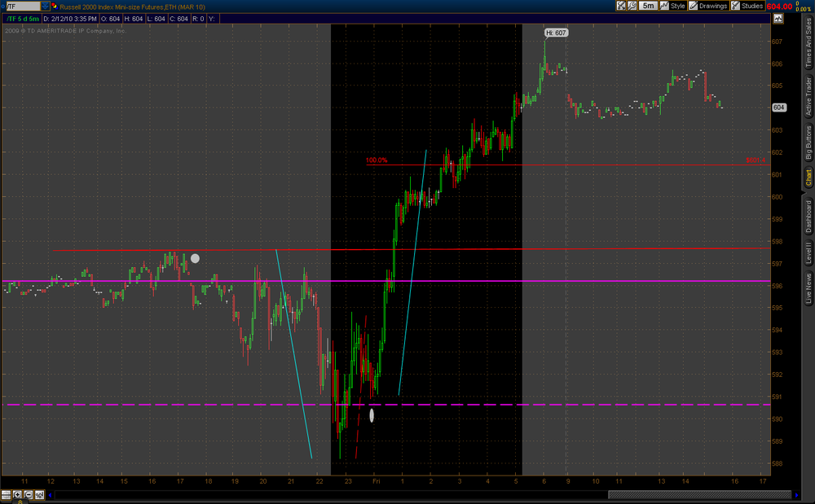Click the 604.00 last price readout
This screenshot has height=504, width=815.
pyautogui.click(x=779, y=7)
